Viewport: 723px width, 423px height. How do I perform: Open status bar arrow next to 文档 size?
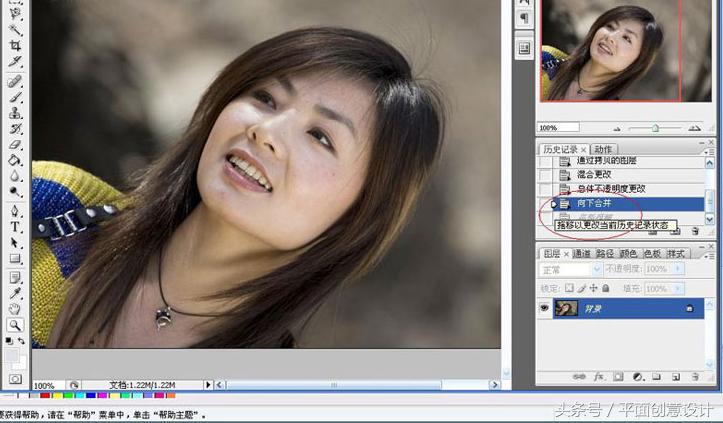[x=209, y=385]
